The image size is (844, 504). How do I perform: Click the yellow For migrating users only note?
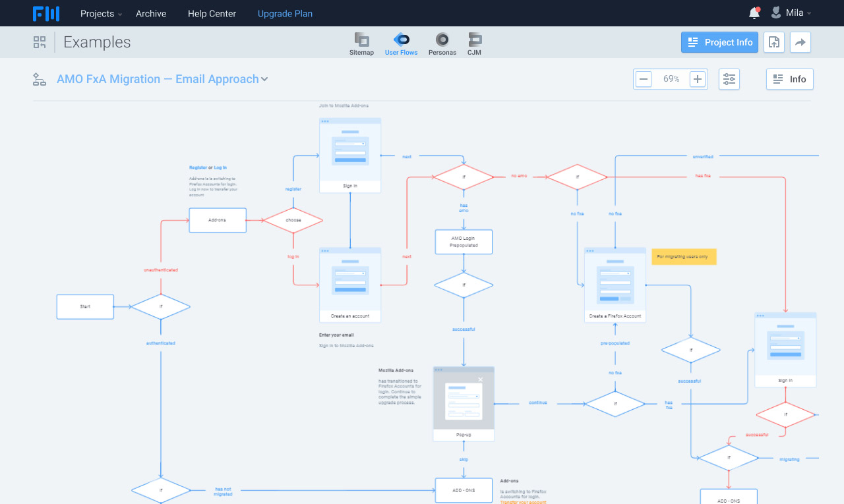click(x=684, y=256)
